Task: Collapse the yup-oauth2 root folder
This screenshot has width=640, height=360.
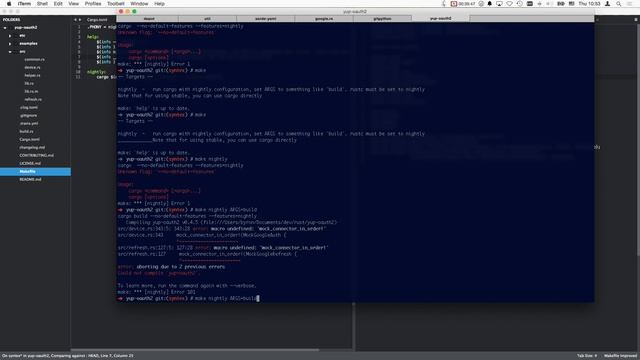Action: (x=5, y=28)
